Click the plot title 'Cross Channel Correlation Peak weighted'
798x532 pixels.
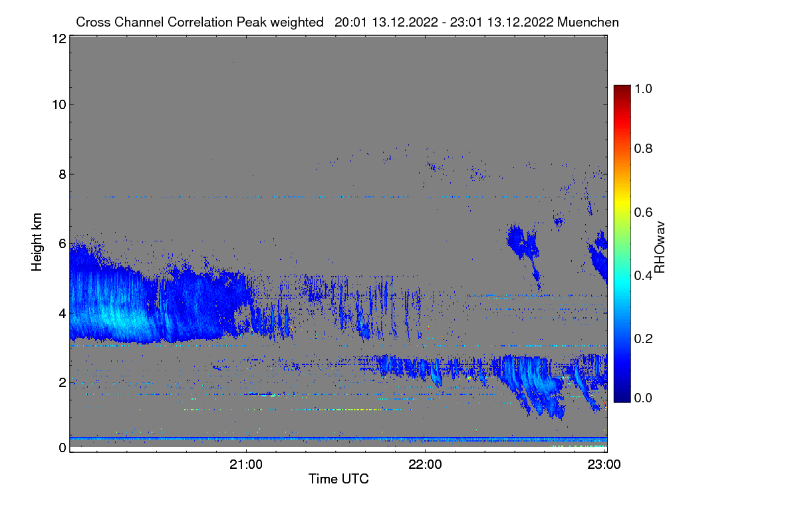coord(199,22)
